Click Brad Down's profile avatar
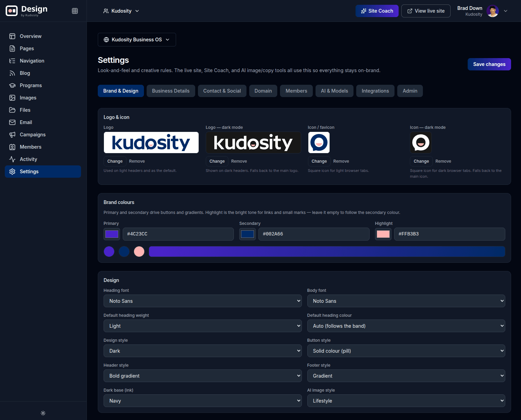The image size is (521, 420). [493, 11]
